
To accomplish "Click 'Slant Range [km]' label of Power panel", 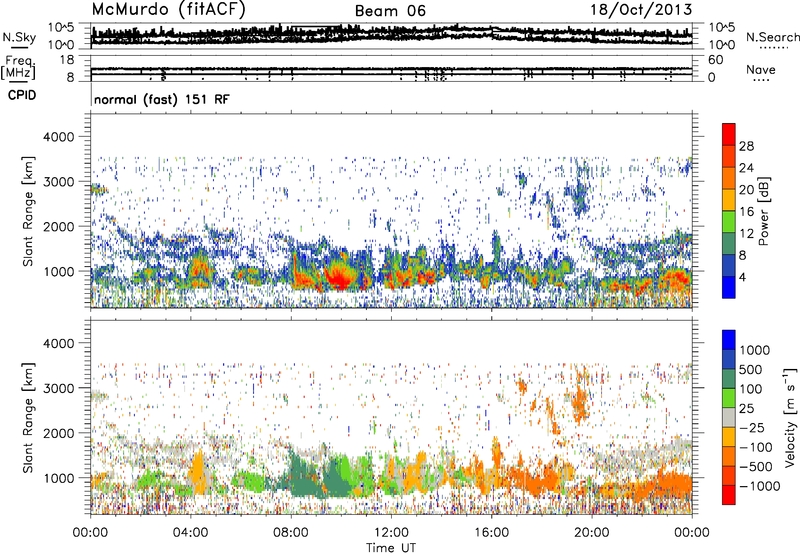I will tap(28, 211).
